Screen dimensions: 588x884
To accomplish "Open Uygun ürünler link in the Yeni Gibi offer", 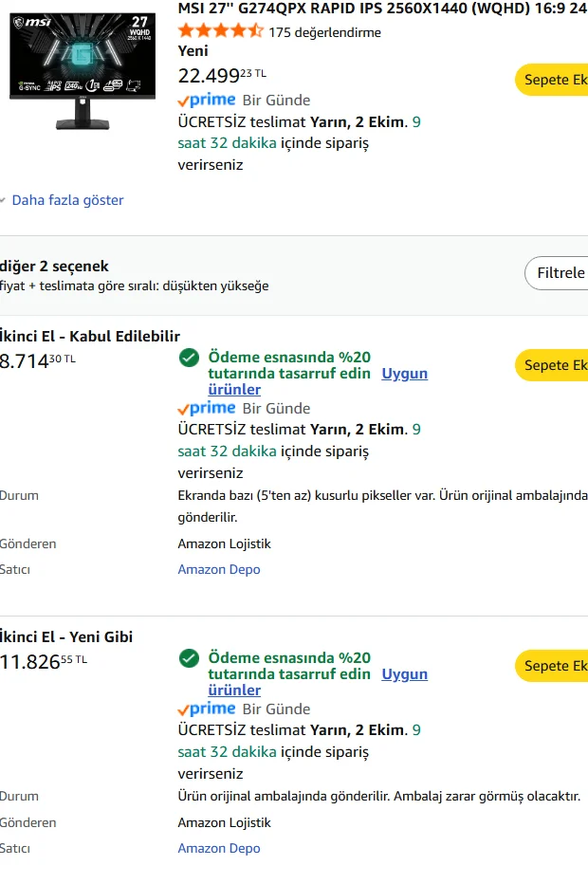I will pyautogui.click(x=404, y=674).
